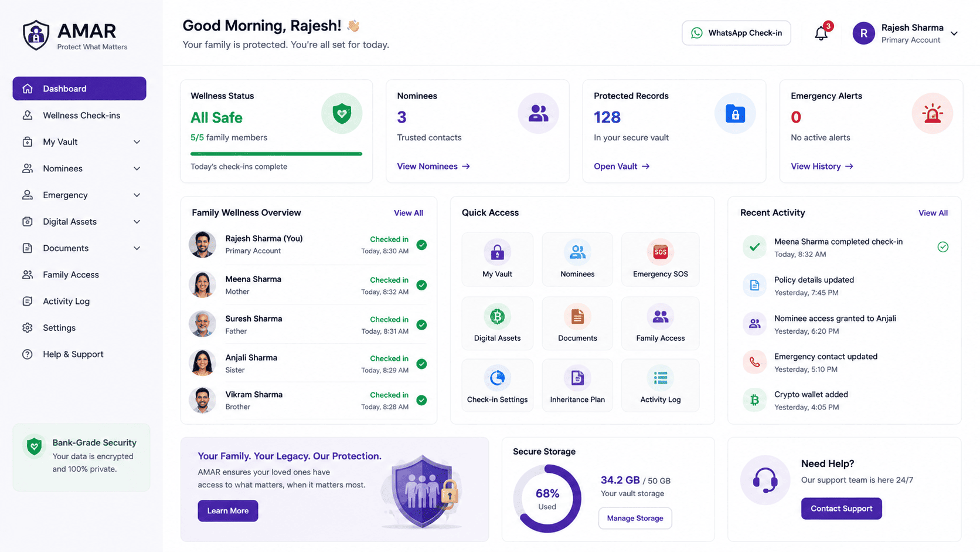Click the 68% used storage ring

point(547,499)
